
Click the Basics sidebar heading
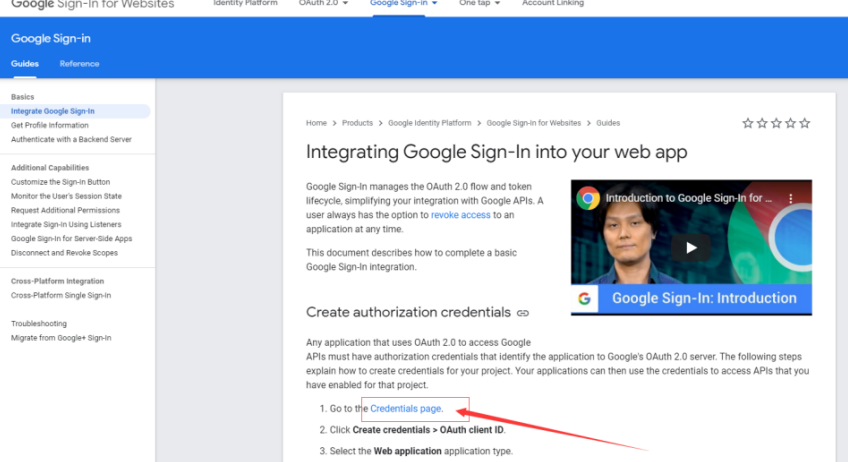(x=23, y=97)
